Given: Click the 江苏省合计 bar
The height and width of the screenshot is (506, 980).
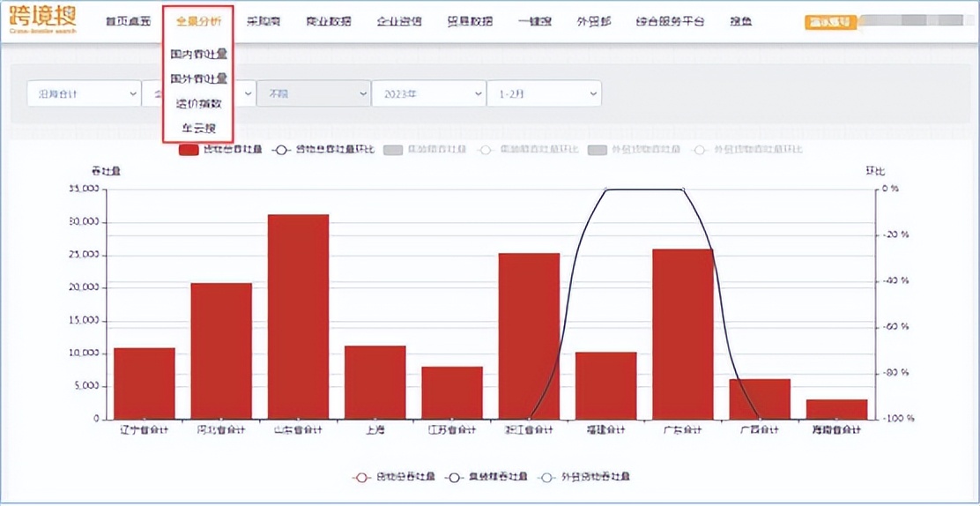Looking at the screenshot, I should tap(452, 393).
